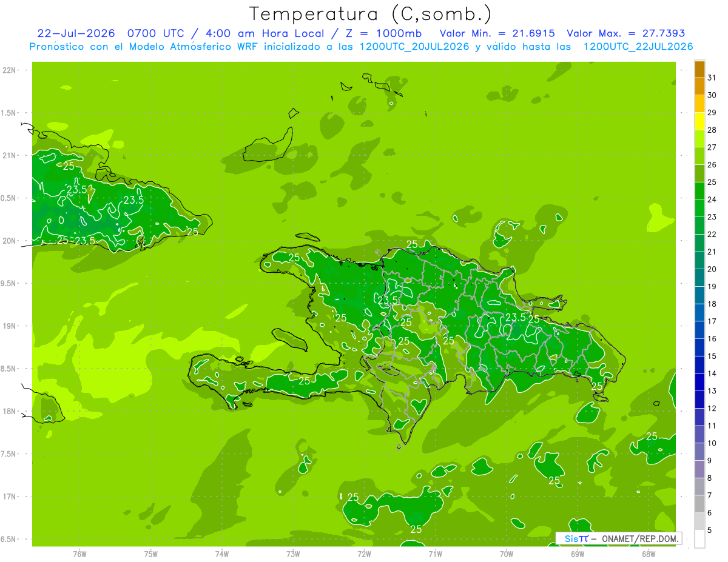Click legend label "24"

coord(712,199)
